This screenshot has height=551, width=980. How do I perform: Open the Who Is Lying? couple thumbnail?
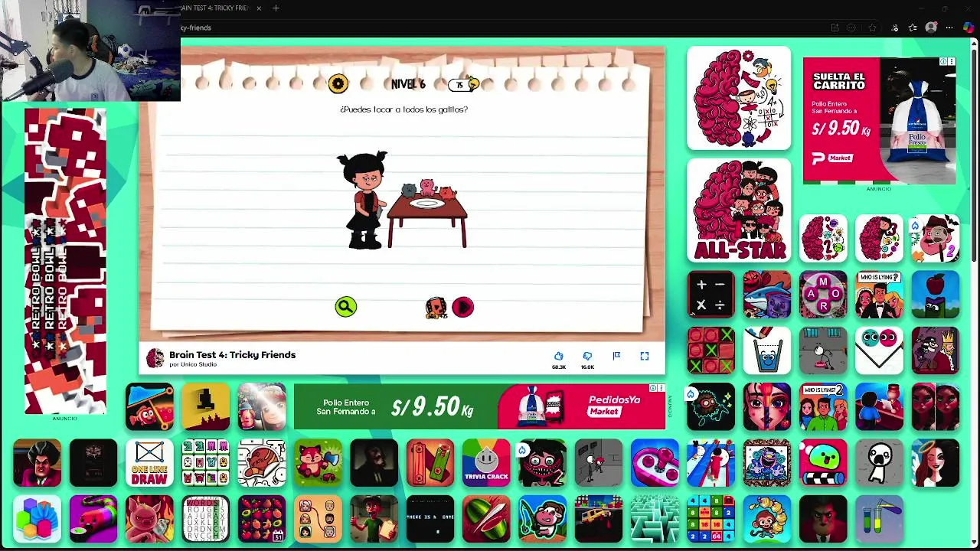(x=879, y=295)
